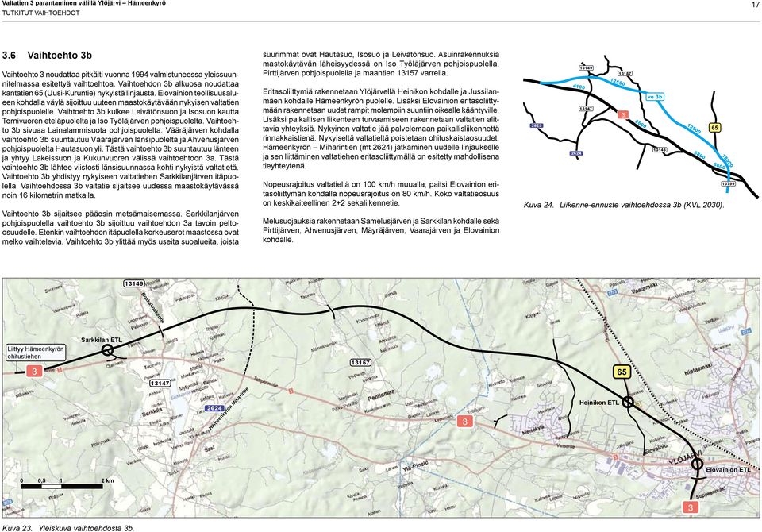
Task: Click the 'Elovainion ETL' map label text
Action: pos(728,470)
